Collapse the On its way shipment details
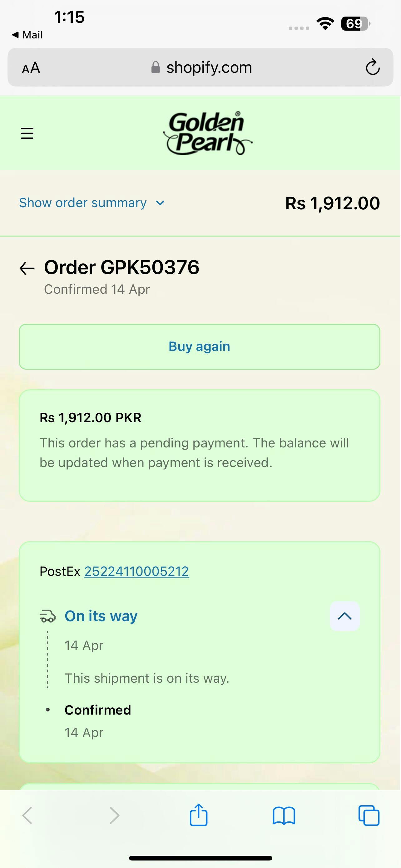401x868 pixels. click(x=344, y=616)
